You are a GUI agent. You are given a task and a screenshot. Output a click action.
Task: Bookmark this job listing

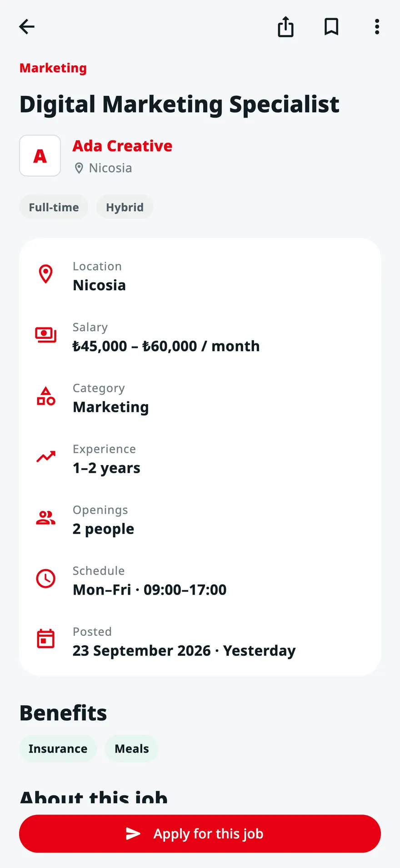pos(331,27)
